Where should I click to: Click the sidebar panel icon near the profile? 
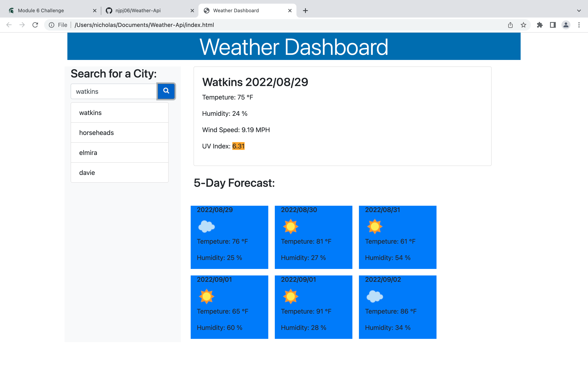[x=553, y=24]
